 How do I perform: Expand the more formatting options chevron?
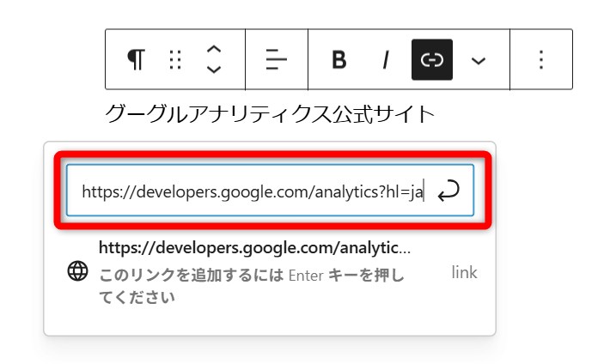pos(478,60)
